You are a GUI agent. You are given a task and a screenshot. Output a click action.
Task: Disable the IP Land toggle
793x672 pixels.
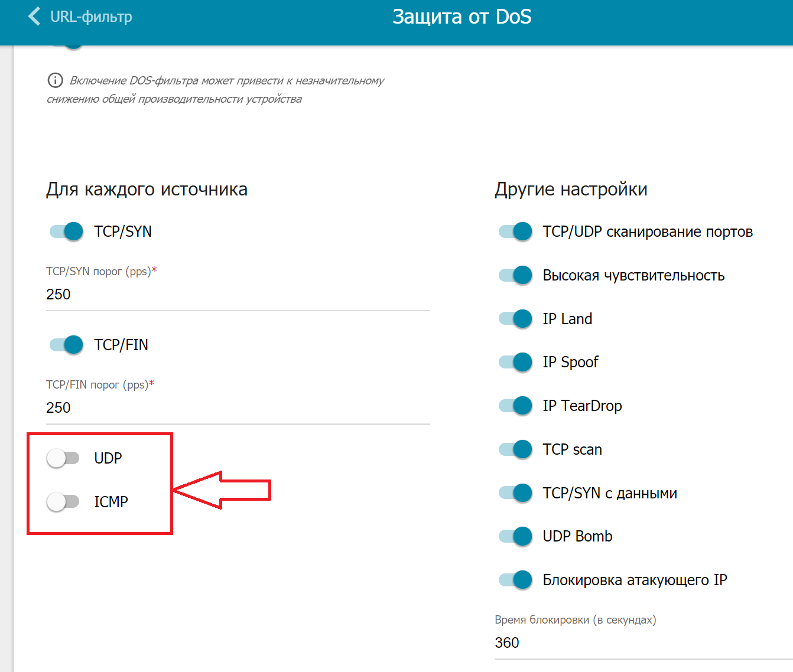click(x=515, y=319)
